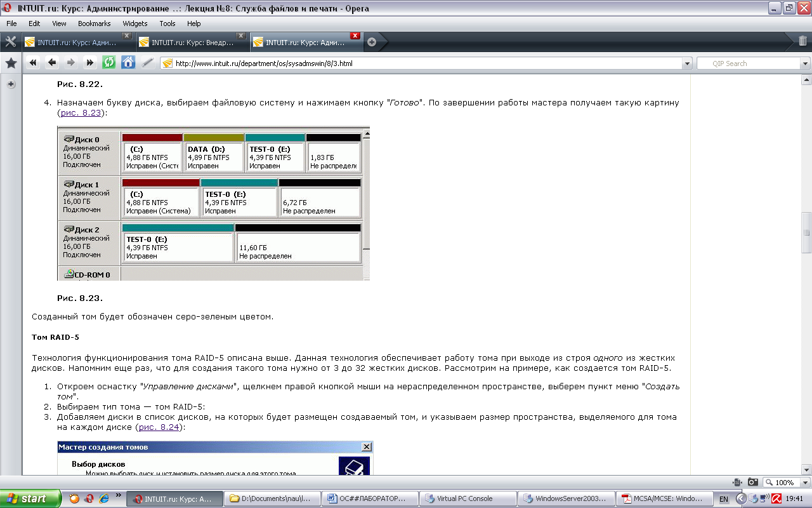Click the site icon in the address bar
This screenshot has width=812, height=508.
coord(167,63)
